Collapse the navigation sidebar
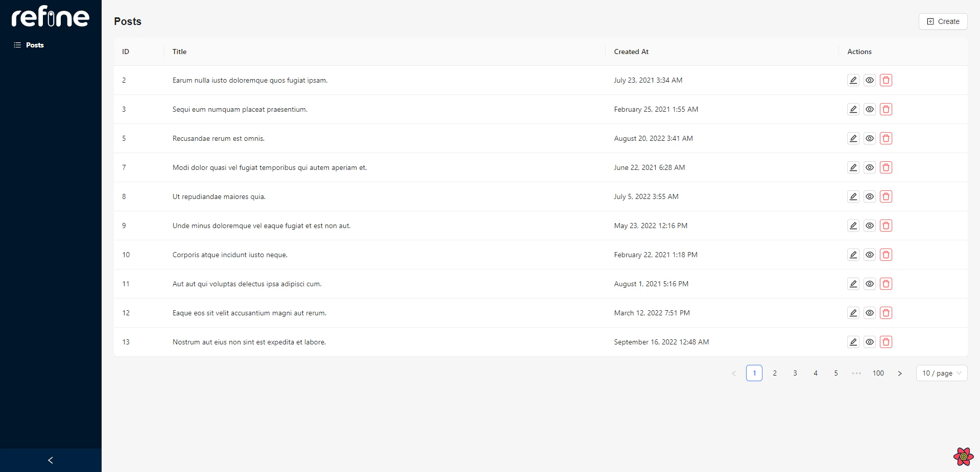The width and height of the screenshot is (980, 472). [51, 460]
